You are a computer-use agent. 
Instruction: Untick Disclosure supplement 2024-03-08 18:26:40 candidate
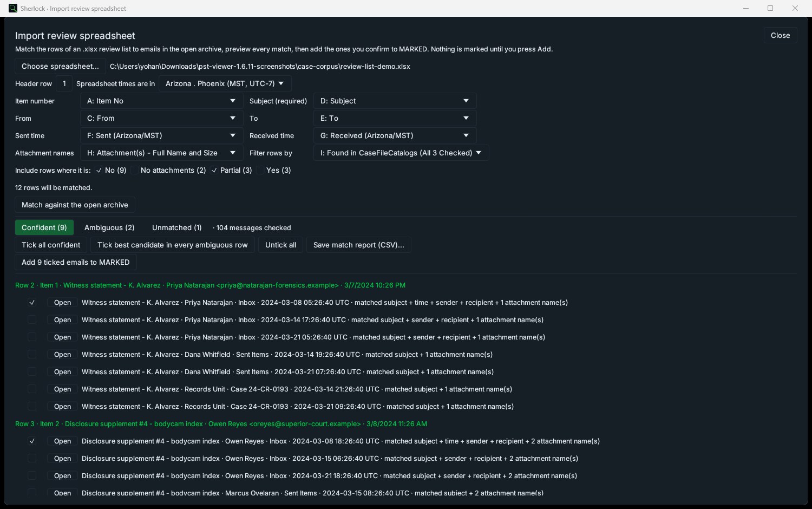point(32,441)
